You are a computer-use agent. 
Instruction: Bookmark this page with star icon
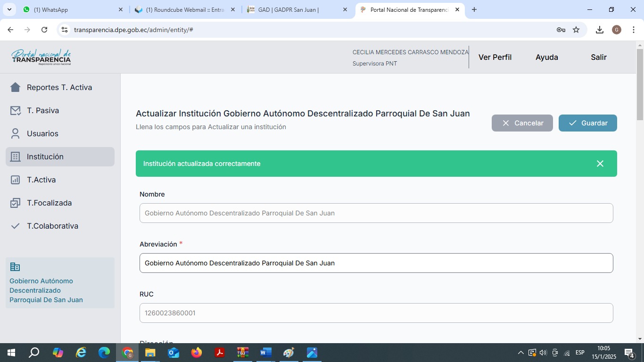pos(576,30)
